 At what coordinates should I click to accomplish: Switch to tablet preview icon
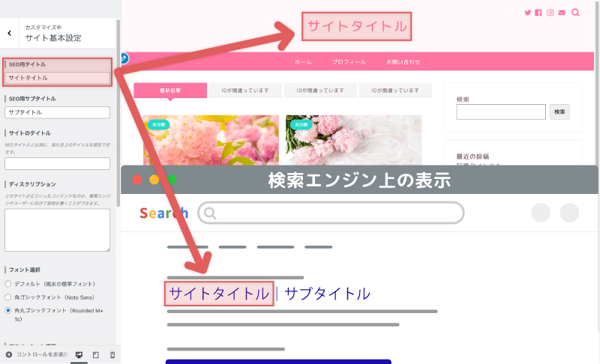pyautogui.click(x=96, y=355)
